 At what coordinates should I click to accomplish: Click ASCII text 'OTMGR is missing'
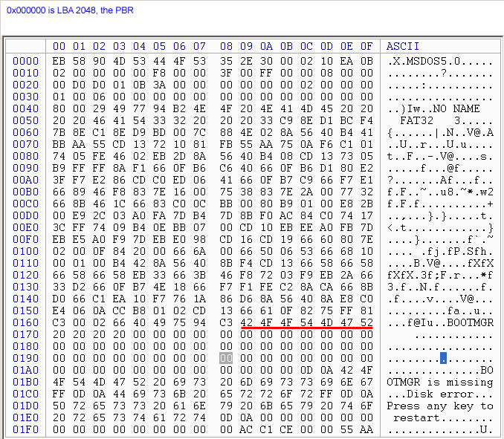440,382
